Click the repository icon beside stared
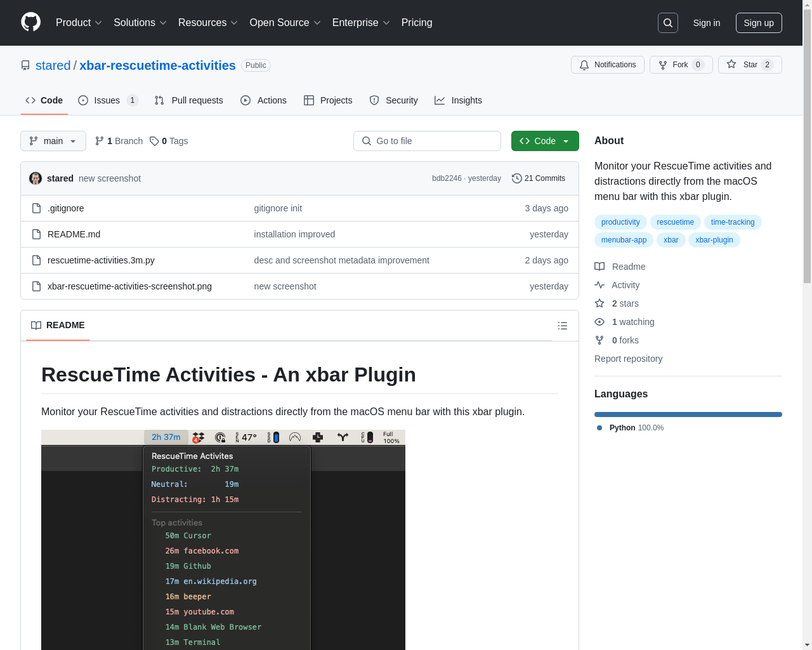The image size is (812, 650). [x=25, y=65]
